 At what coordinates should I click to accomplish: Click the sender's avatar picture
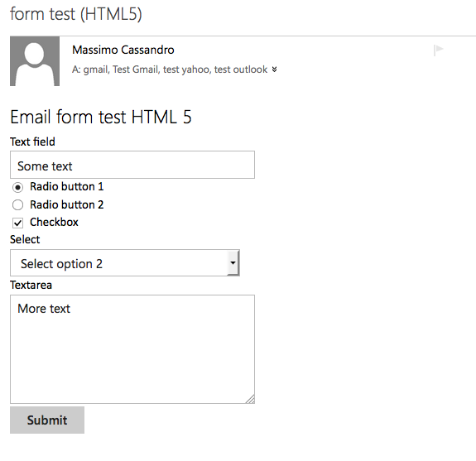tap(35, 61)
